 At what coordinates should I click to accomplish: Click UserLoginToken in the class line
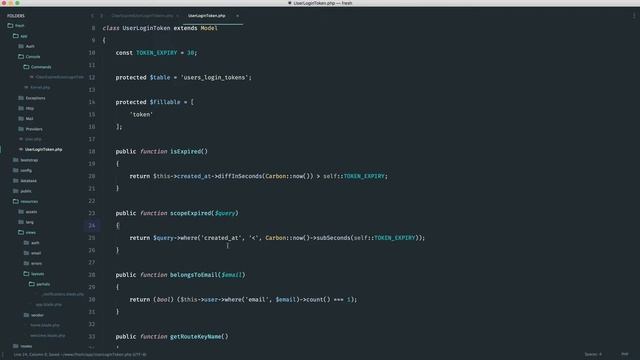point(147,28)
